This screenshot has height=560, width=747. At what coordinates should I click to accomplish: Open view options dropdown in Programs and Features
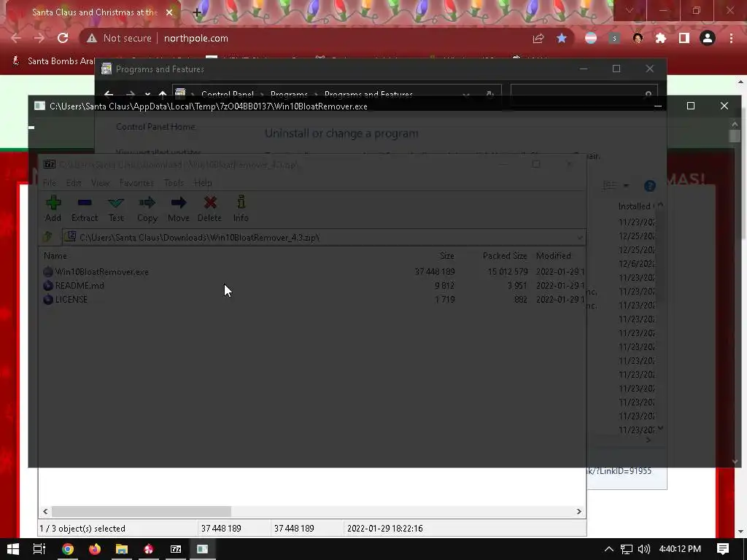pyautogui.click(x=626, y=186)
